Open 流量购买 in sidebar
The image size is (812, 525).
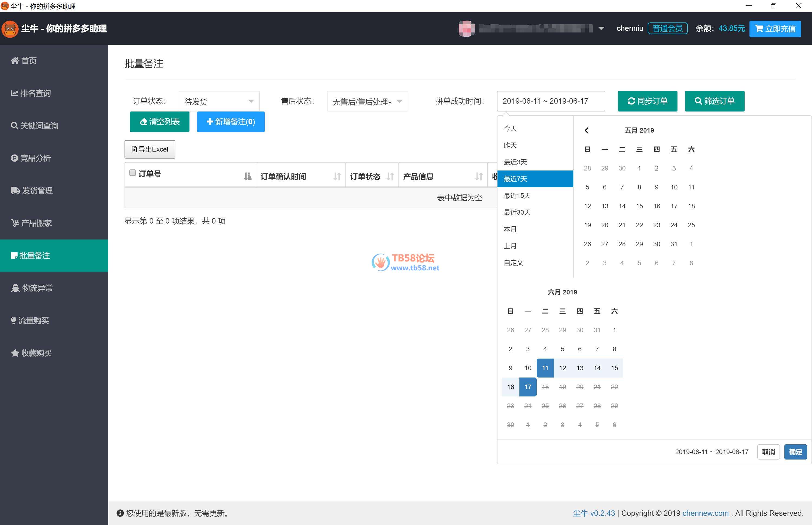[54, 320]
